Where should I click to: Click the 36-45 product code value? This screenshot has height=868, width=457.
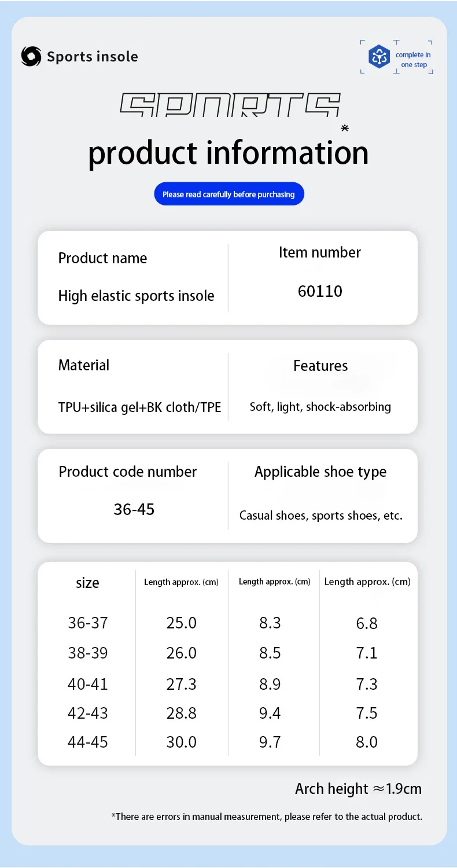pyautogui.click(x=134, y=509)
